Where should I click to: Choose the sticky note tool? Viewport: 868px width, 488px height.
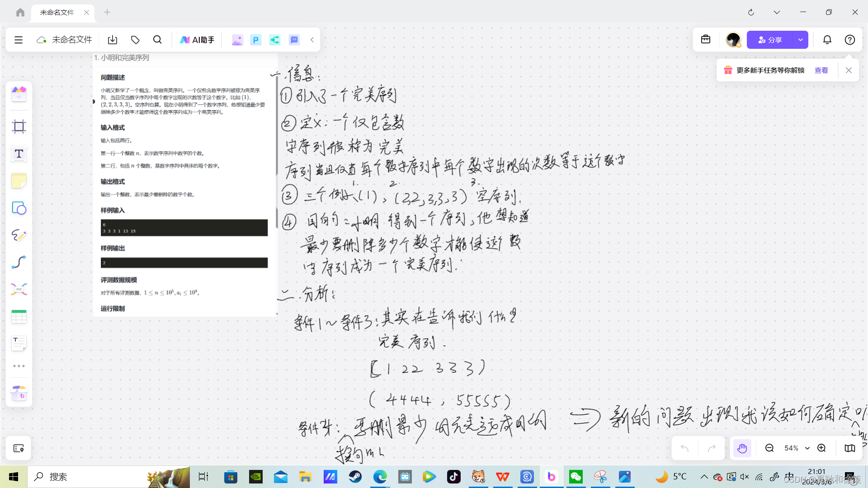pyautogui.click(x=19, y=181)
